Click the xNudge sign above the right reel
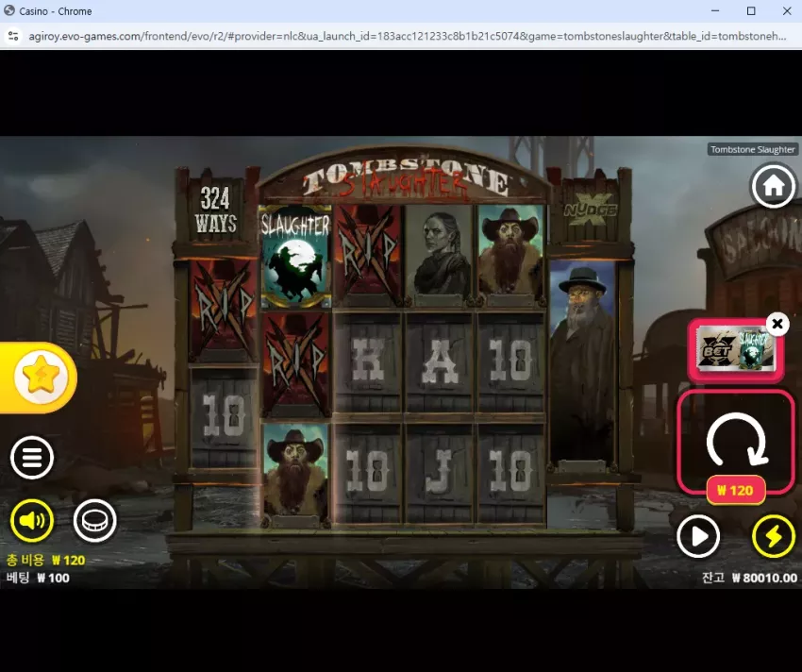Viewport: 802px width, 672px height. click(591, 210)
